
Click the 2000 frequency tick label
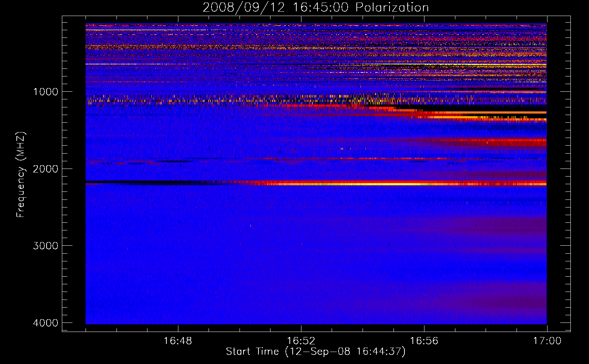coord(46,169)
